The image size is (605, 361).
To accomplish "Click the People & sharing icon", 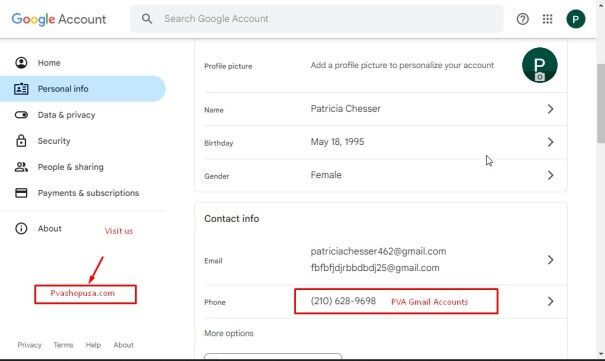I will (21, 167).
